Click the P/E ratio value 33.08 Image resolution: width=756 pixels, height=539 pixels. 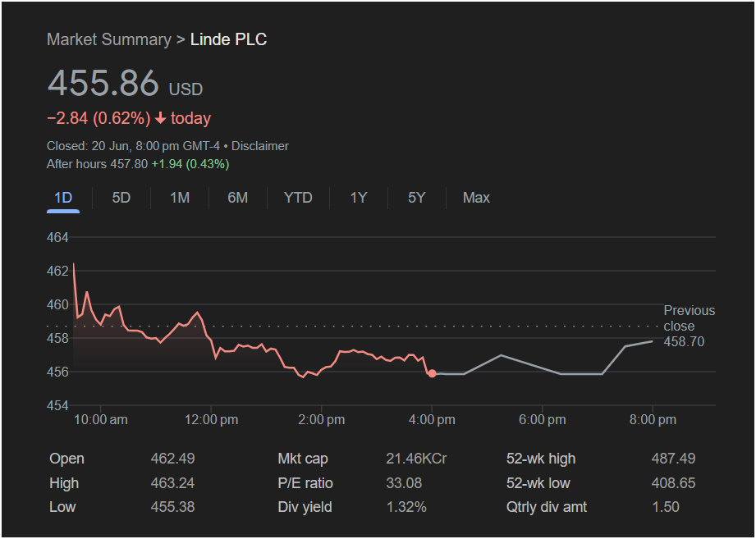[404, 483]
